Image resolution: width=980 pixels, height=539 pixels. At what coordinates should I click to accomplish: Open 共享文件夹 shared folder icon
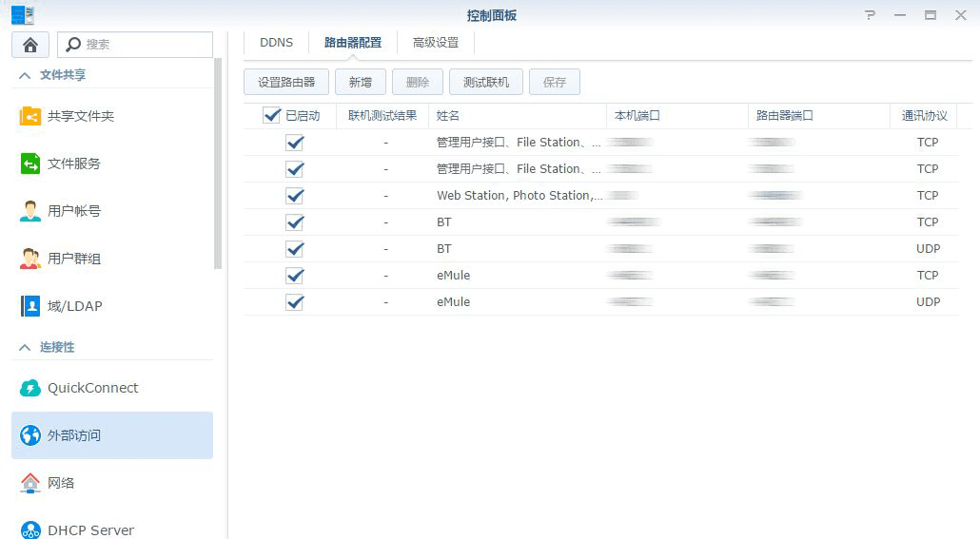(x=30, y=116)
